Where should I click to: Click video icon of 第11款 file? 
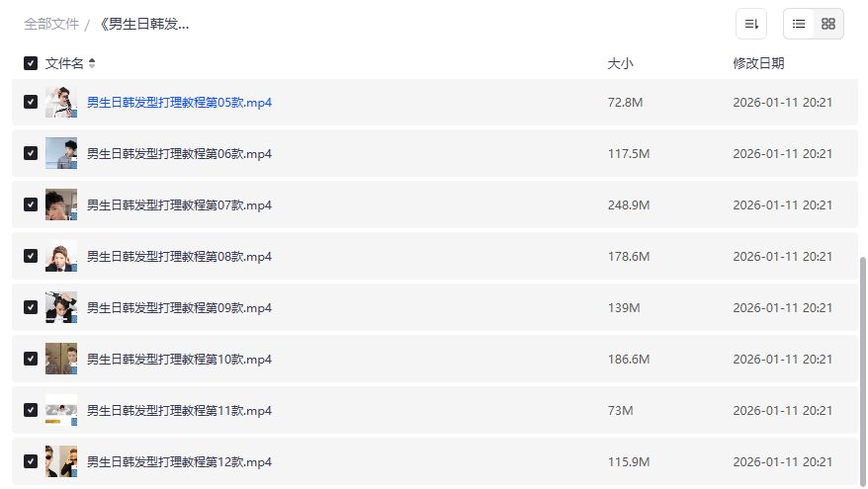pos(61,410)
